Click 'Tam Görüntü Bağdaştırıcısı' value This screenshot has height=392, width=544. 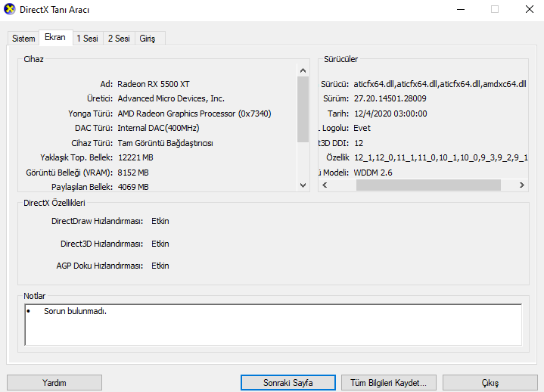click(x=165, y=143)
